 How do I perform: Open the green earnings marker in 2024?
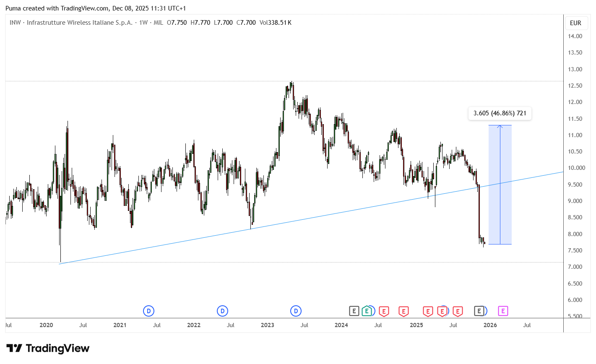tap(367, 311)
